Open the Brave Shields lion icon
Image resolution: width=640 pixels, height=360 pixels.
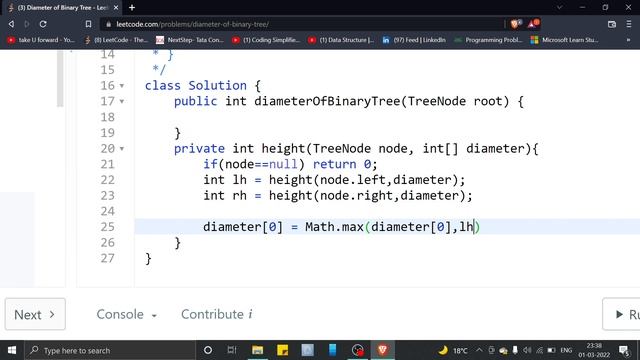point(515,24)
